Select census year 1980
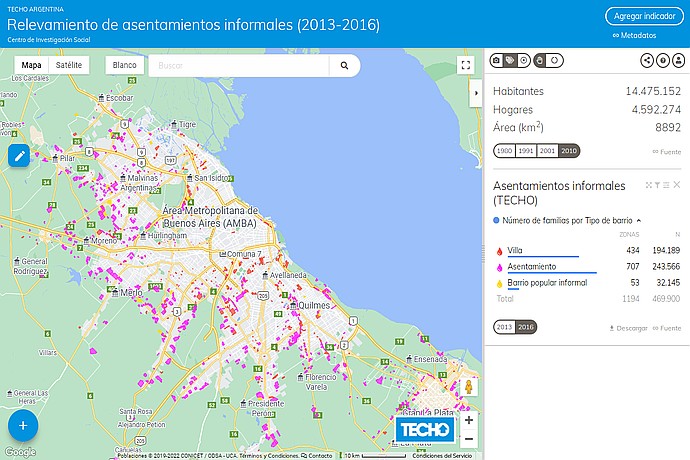This screenshot has width=690, height=460. click(504, 151)
